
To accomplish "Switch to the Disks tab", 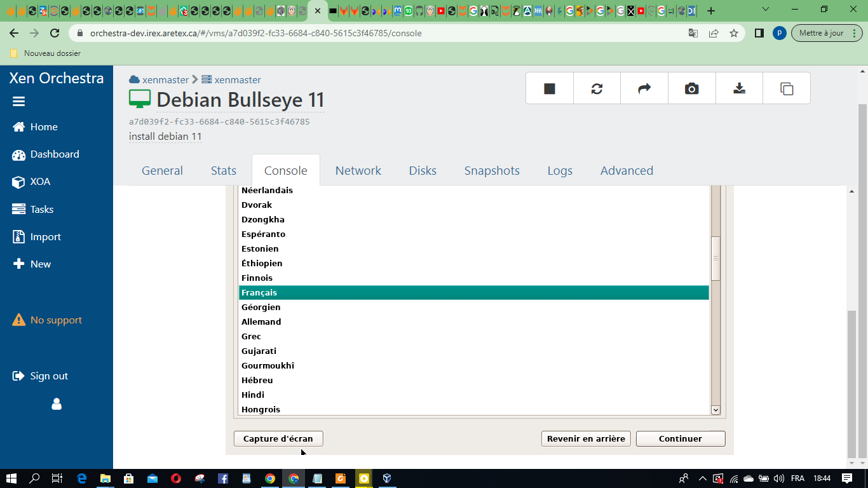I will point(423,170).
